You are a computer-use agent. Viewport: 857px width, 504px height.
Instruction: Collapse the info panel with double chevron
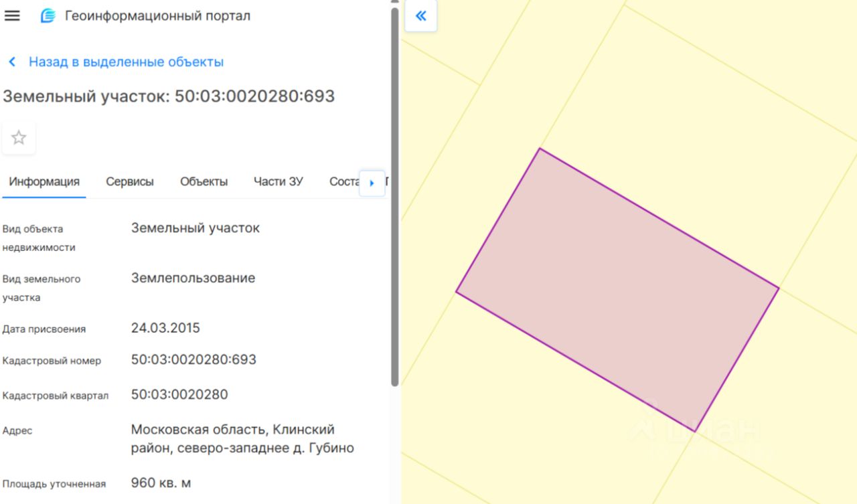pos(420,16)
